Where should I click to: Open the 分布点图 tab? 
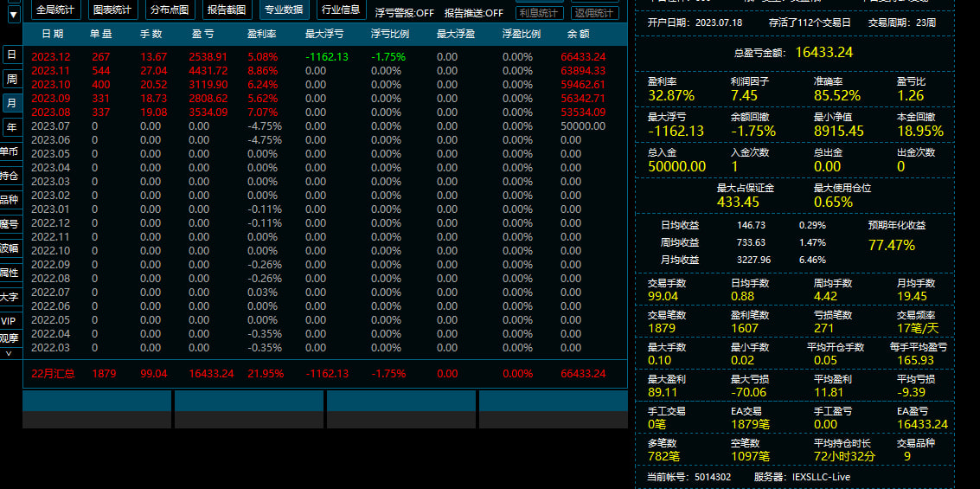tap(170, 10)
